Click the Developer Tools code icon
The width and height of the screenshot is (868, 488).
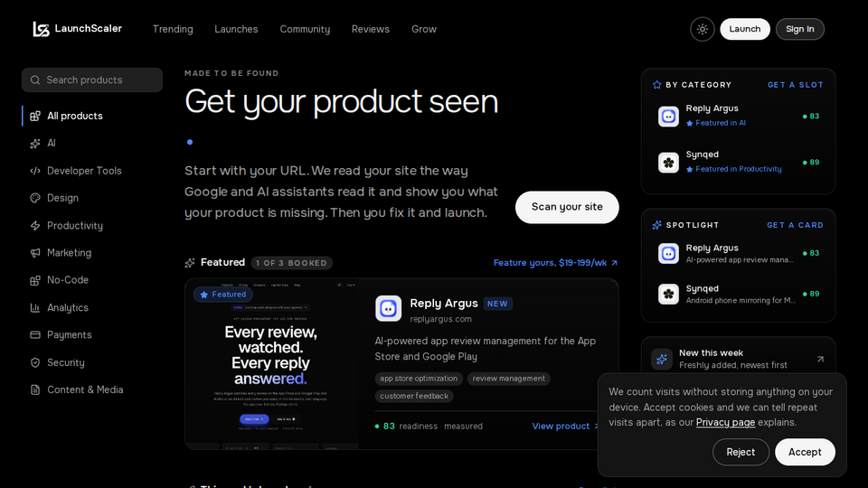click(x=35, y=171)
